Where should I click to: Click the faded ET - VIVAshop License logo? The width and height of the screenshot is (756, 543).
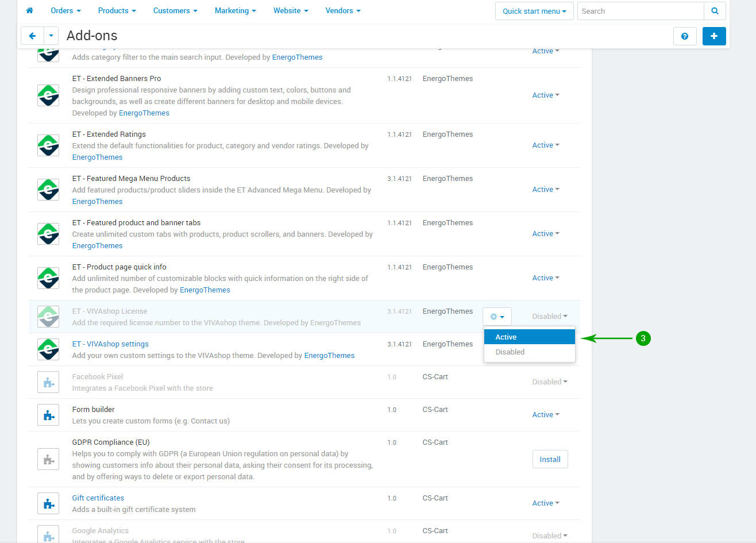point(48,317)
